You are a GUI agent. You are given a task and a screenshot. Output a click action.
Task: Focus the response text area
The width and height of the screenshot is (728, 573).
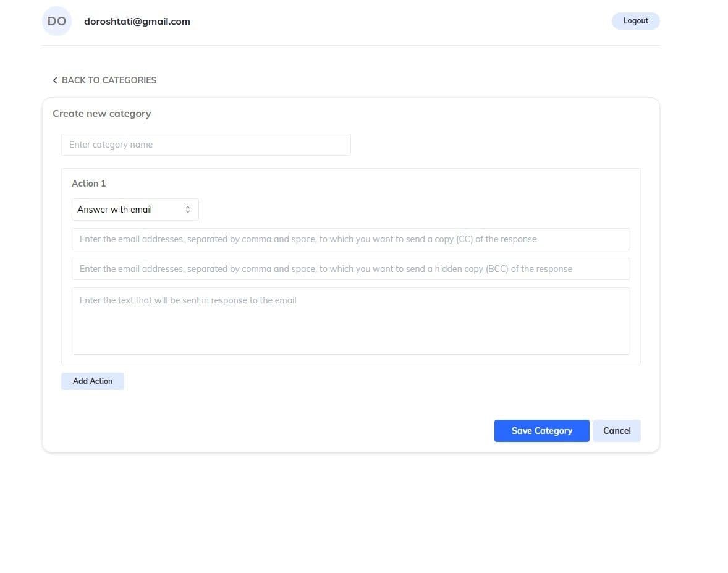[x=350, y=321]
